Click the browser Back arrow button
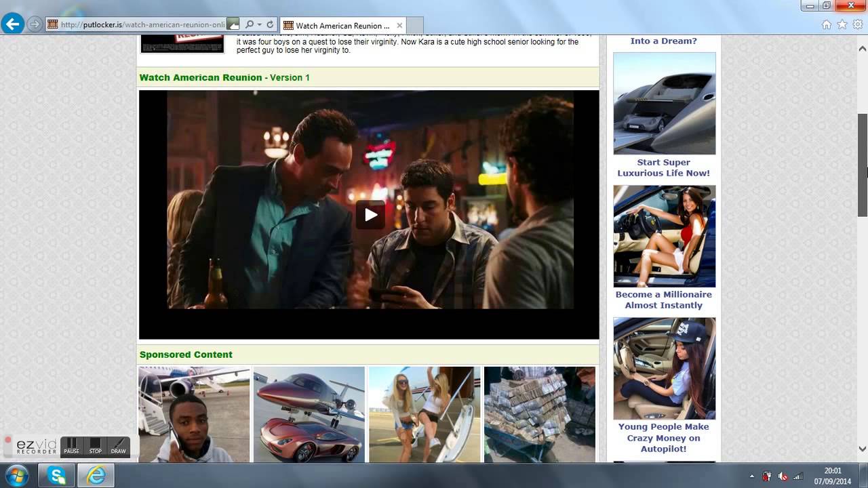Viewport: 868px width, 488px height. point(12,24)
